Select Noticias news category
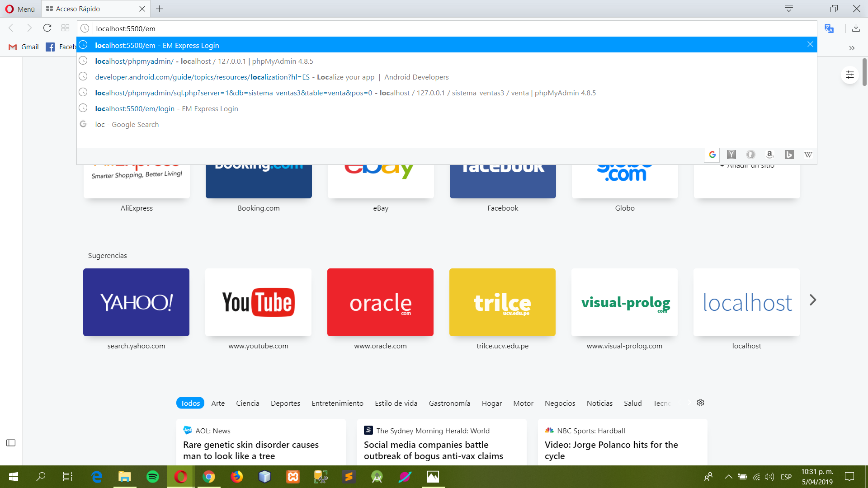The image size is (868, 488). coord(599,403)
